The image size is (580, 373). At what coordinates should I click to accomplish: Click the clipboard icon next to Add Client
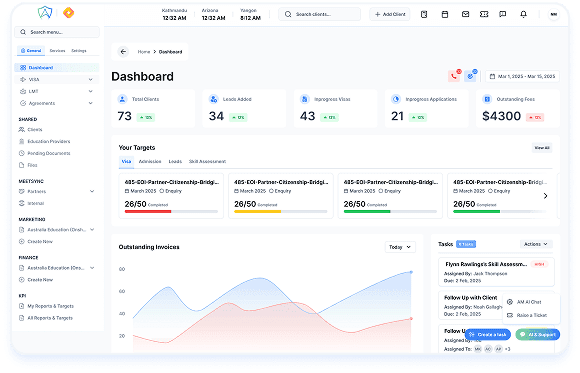(x=424, y=14)
